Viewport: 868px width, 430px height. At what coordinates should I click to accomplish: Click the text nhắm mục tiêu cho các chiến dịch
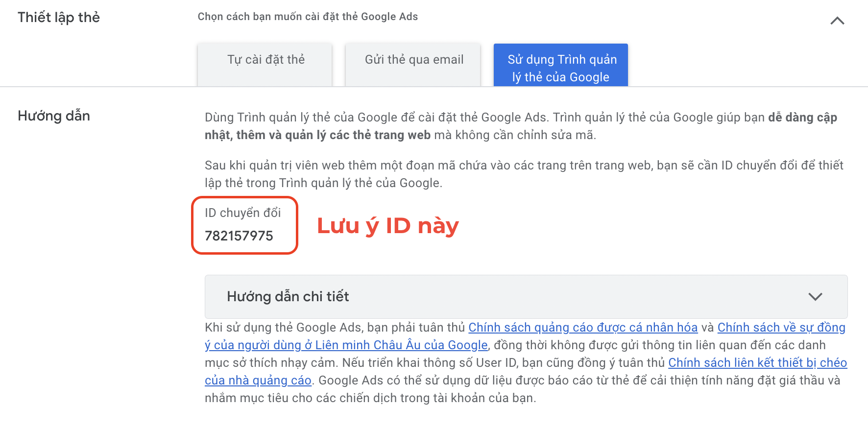pos(301,398)
